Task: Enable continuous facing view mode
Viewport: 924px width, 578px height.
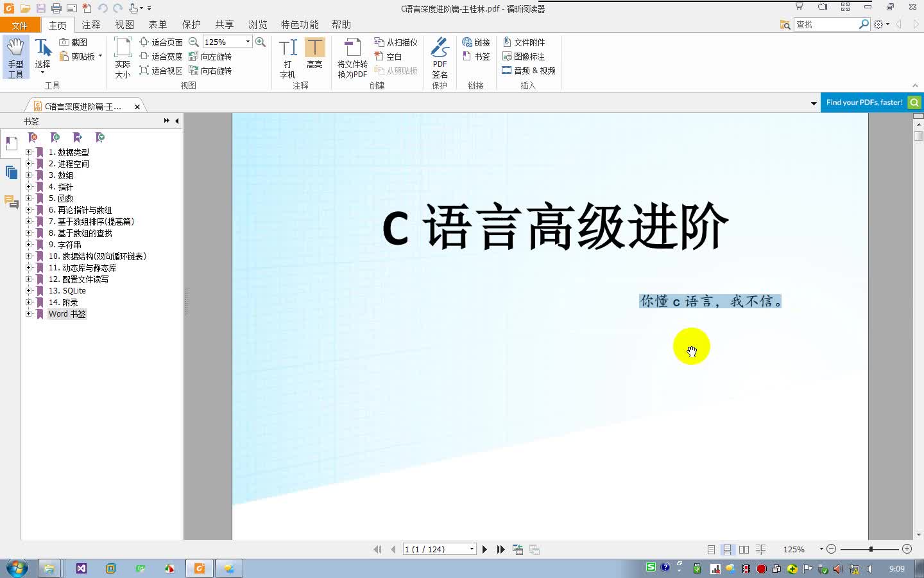Action: click(x=760, y=550)
